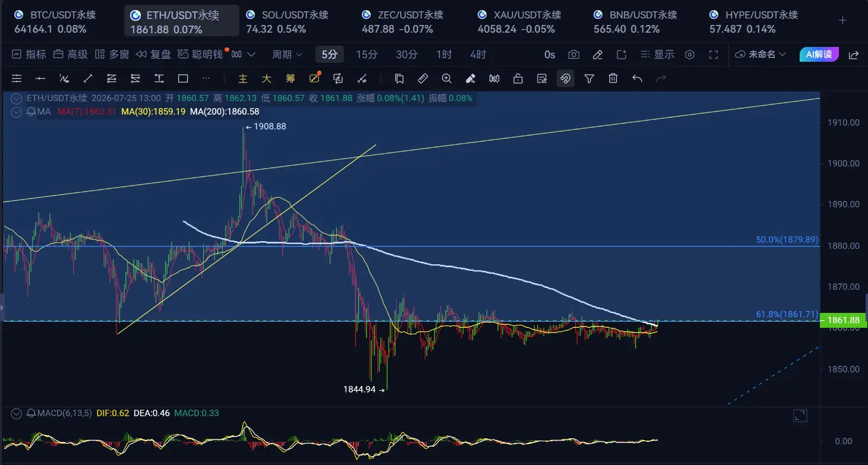868x465 pixels.
Task: Click the zoom-in magnifier tool
Action: (447, 78)
